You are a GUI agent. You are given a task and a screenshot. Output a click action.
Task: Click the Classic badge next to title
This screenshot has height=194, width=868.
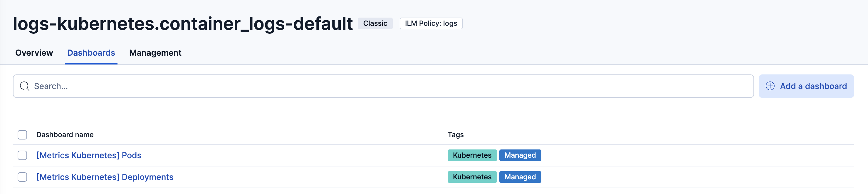pyautogui.click(x=375, y=23)
